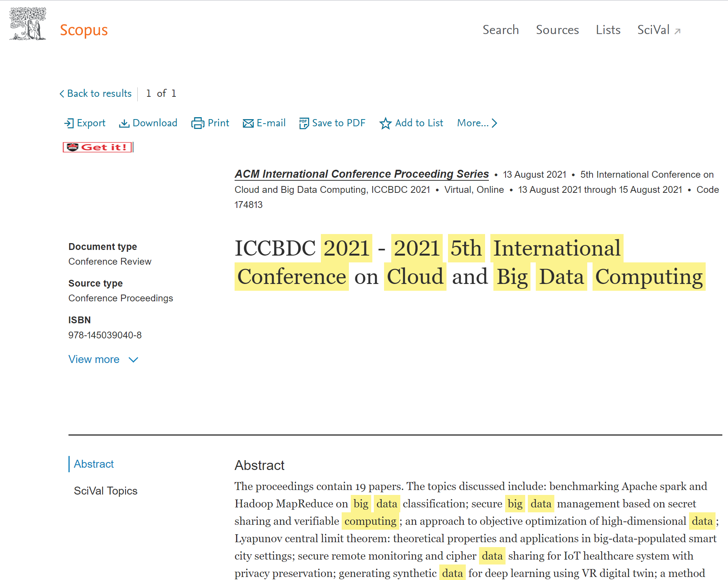Viewport: 728px width, 580px height.
Task: Click the star Add to List icon
Action: click(x=386, y=123)
